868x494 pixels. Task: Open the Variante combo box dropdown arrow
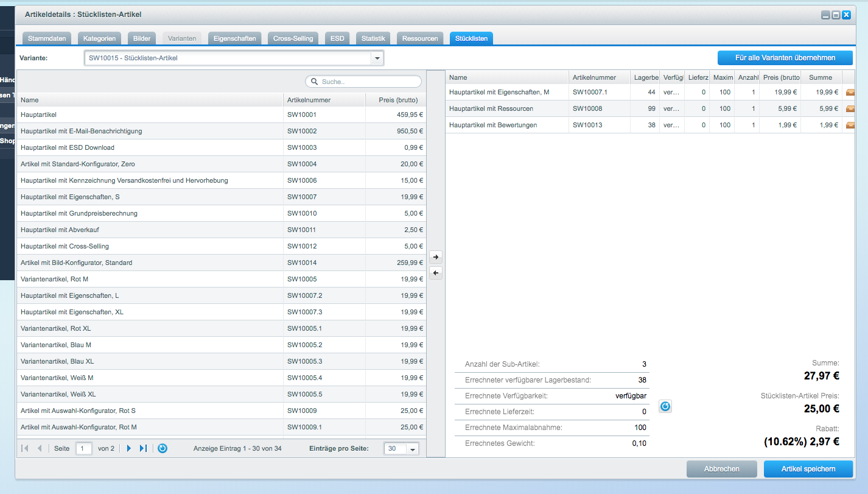tap(377, 58)
